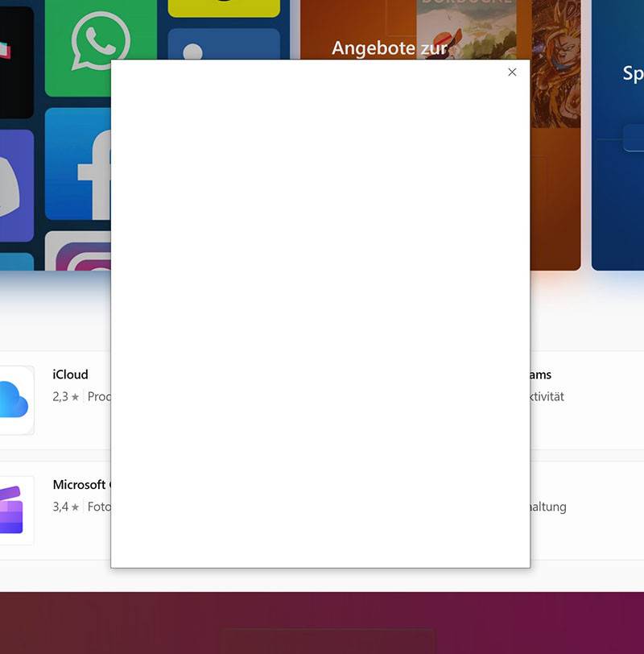Screen dimensions: 644x654
Task: Open the TikTok app tile
Action: click(17, 63)
